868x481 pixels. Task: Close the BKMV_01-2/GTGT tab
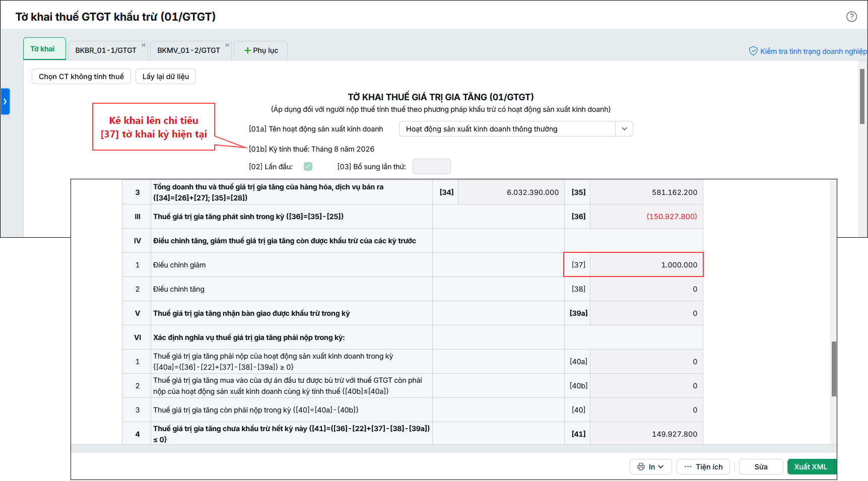[227, 45]
